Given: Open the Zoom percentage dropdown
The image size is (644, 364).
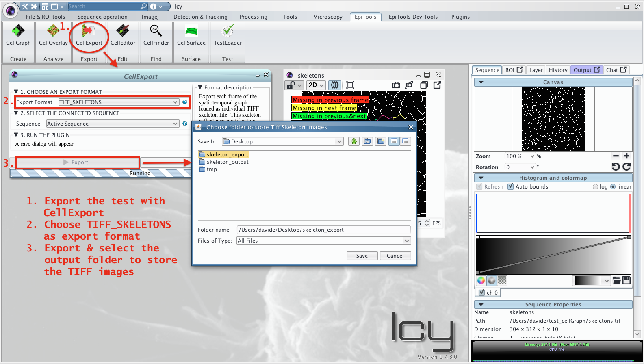Looking at the screenshot, I should pos(520,156).
